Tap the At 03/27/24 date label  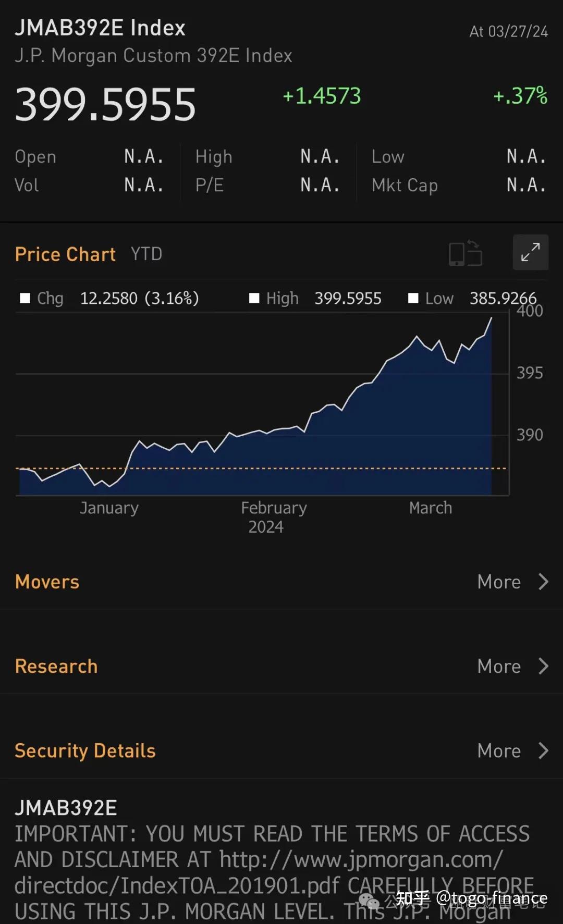[509, 32]
